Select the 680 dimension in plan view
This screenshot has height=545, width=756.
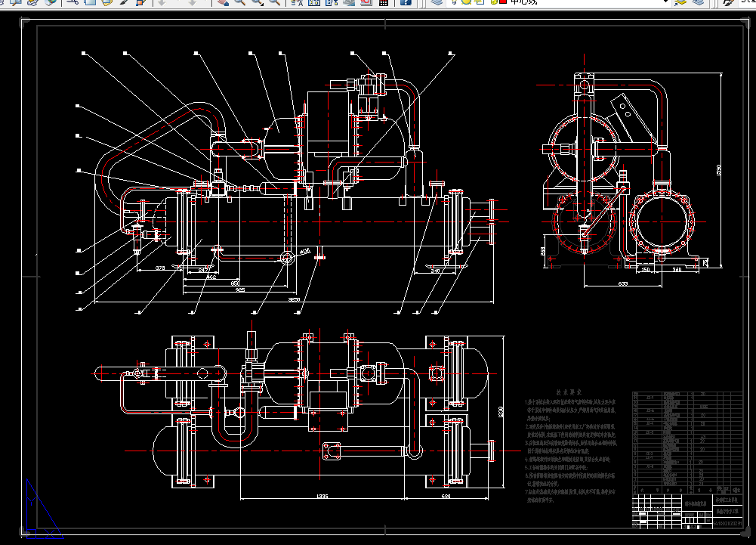pos(446,496)
